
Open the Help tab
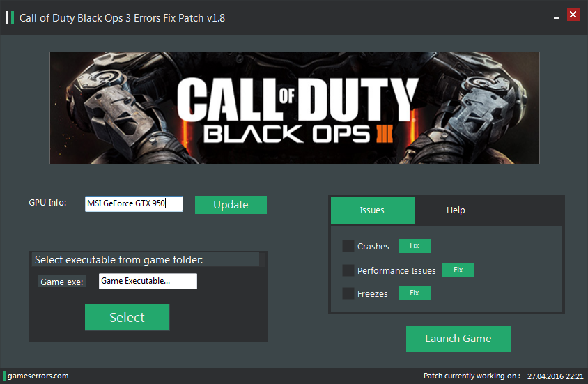click(x=456, y=210)
